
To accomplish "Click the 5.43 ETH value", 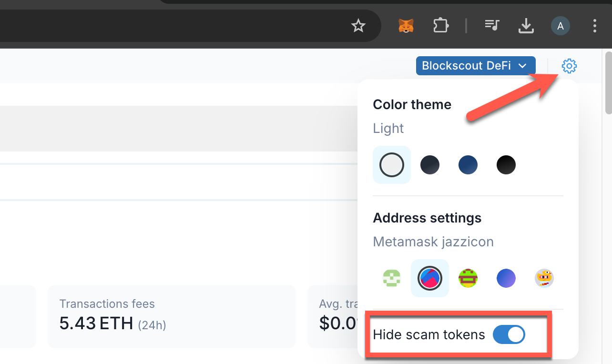I will [96, 324].
